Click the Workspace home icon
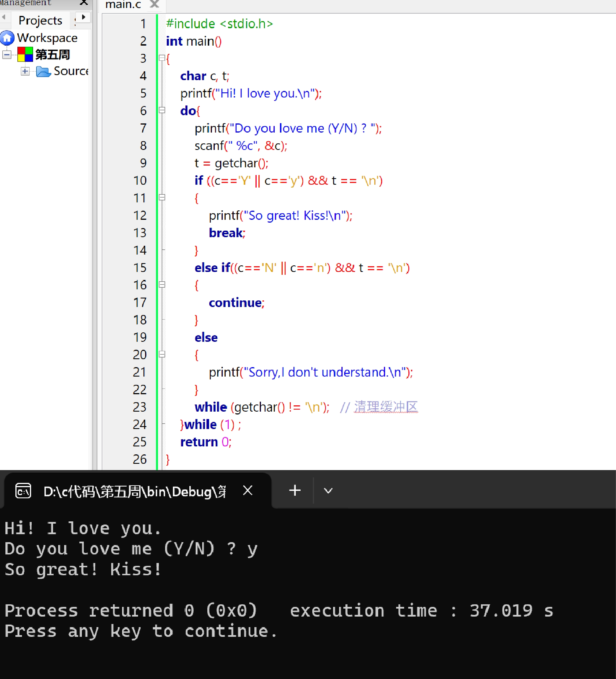Screen dimensions: 616x679 [7, 38]
